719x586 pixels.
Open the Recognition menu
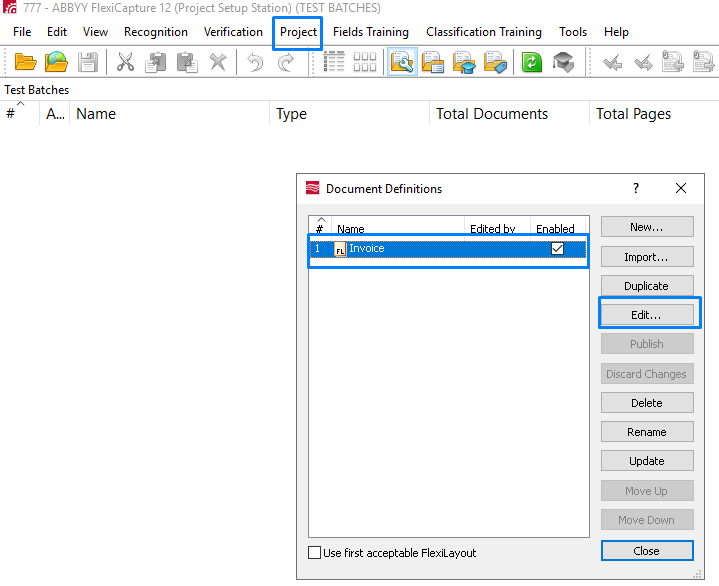click(156, 32)
